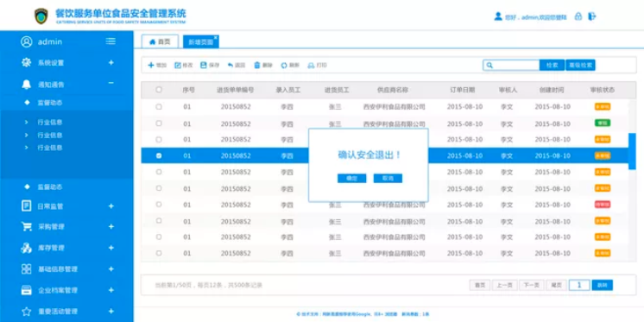Expand 日常监管 with its plus sign
The image size is (644, 322).
pos(110,205)
